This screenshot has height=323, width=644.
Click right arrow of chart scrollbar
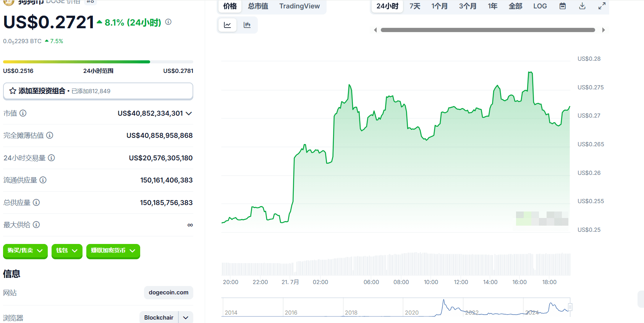click(604, 30)
